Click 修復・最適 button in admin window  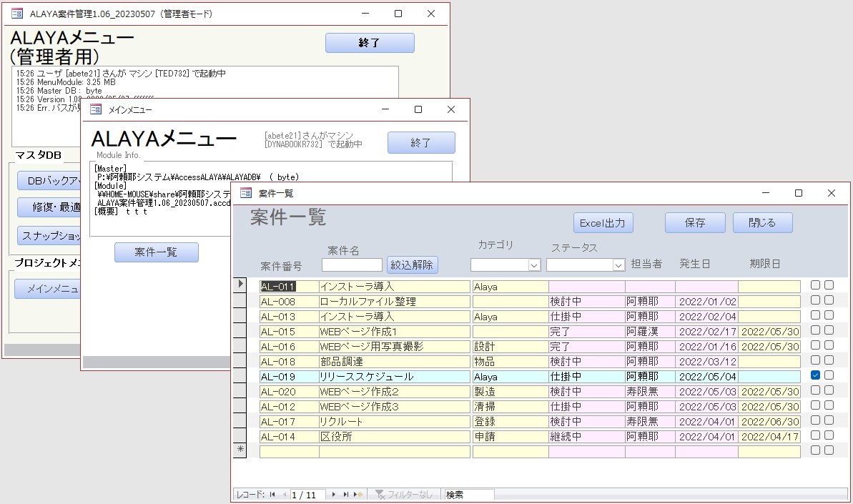(x=49, y=207)
